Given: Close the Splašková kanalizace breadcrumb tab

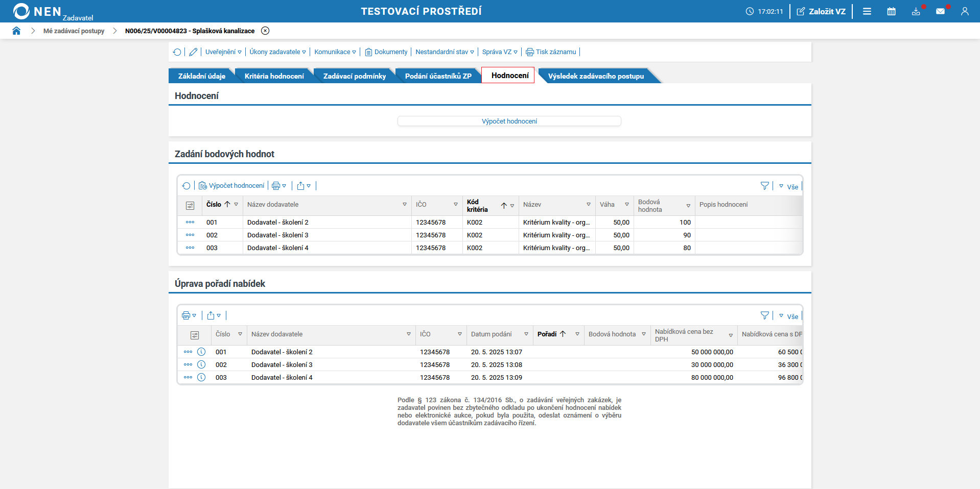Looking at the screenshot, I should pos(265,31).
